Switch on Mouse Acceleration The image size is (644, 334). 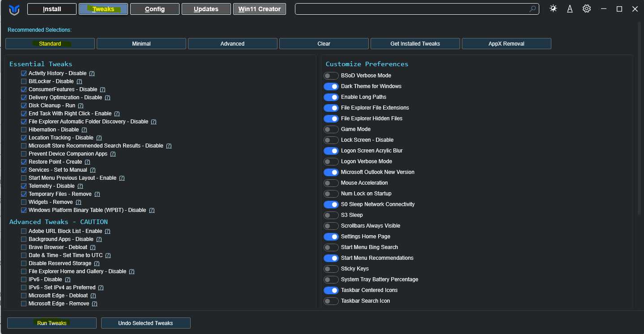point(331,183)
